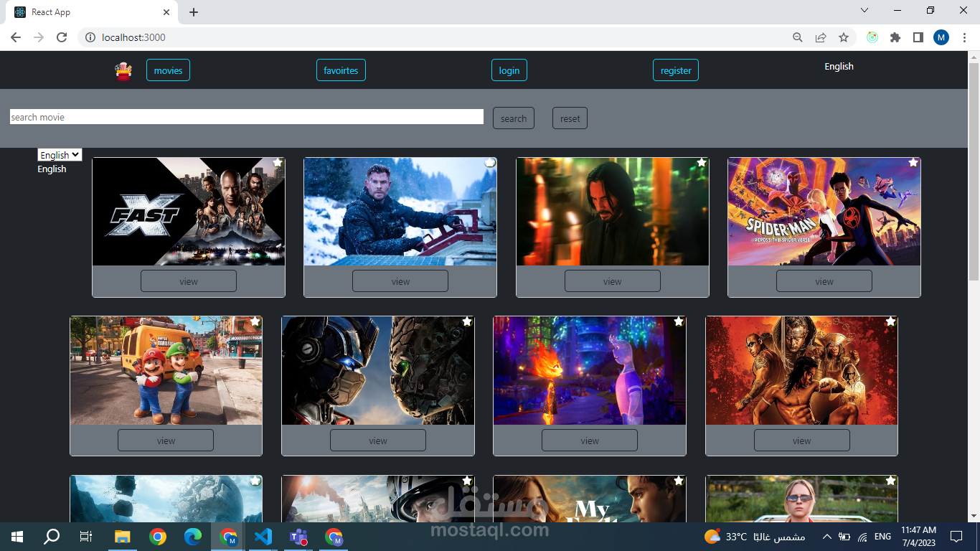This screenshot has height=551, width=980.
Task: Open the English language dropdown
Action: [x=60, y=155]
